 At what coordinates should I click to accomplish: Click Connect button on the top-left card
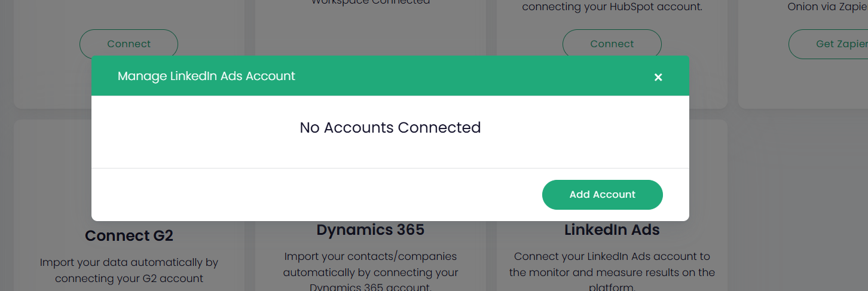pos(129,44)
